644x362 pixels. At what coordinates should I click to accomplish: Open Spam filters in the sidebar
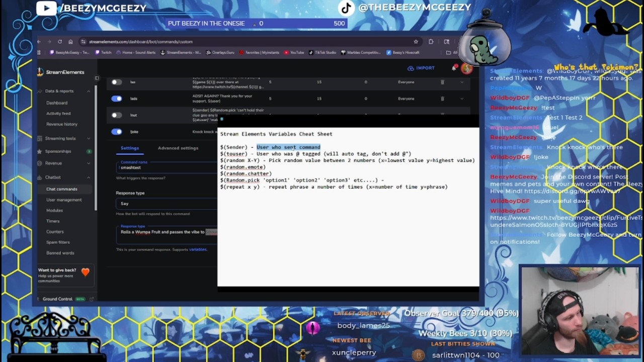tap(58, 242)
